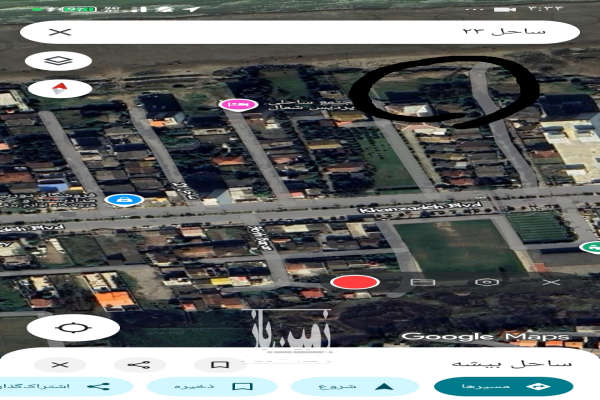Tap the compass to reset north
This screenshot has width=600, height=400.
click(58, 88)
